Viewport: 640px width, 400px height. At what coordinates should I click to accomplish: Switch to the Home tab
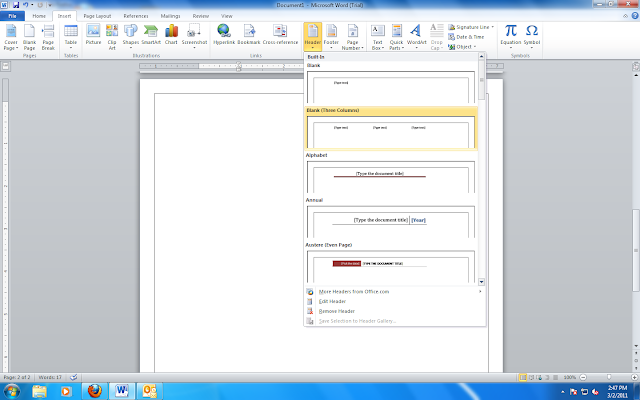point(39,16)
